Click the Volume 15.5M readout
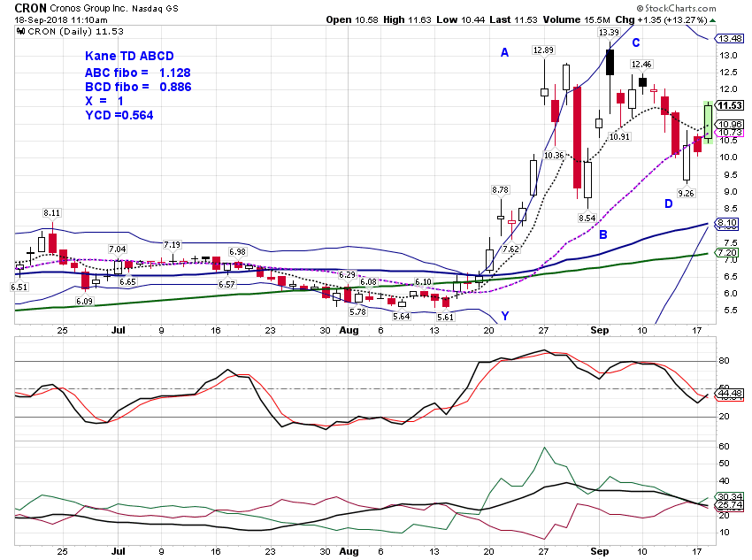 (577, 19)
